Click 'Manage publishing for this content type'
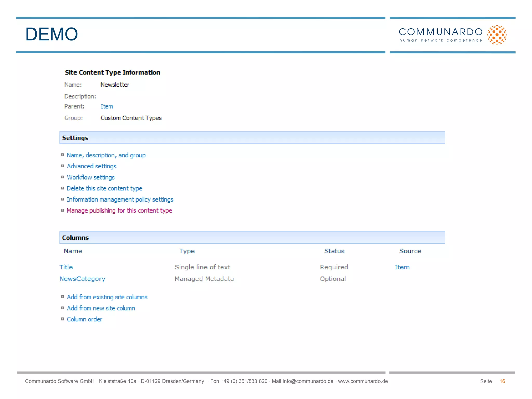The image size is (532, 399). (119, 211)
